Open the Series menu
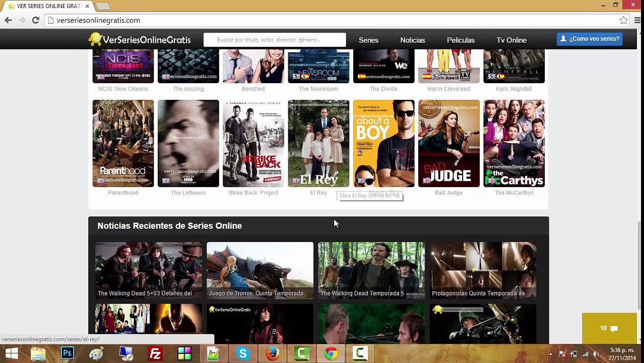Screen dimensions: 644x363 [x=368, y=40]
